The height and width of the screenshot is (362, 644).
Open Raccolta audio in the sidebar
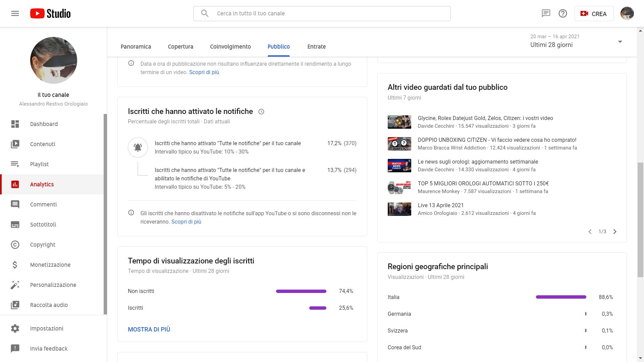coord(52,305)
